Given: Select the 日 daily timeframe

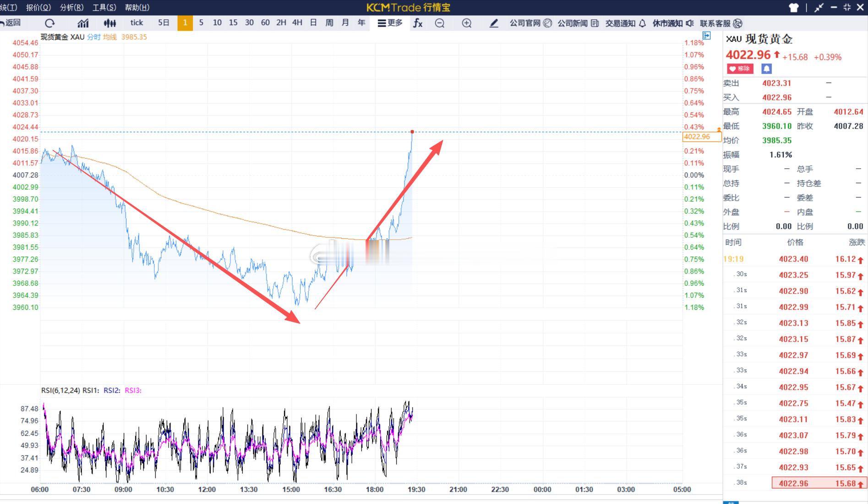Looking at the screenshot, I should 313,23.
